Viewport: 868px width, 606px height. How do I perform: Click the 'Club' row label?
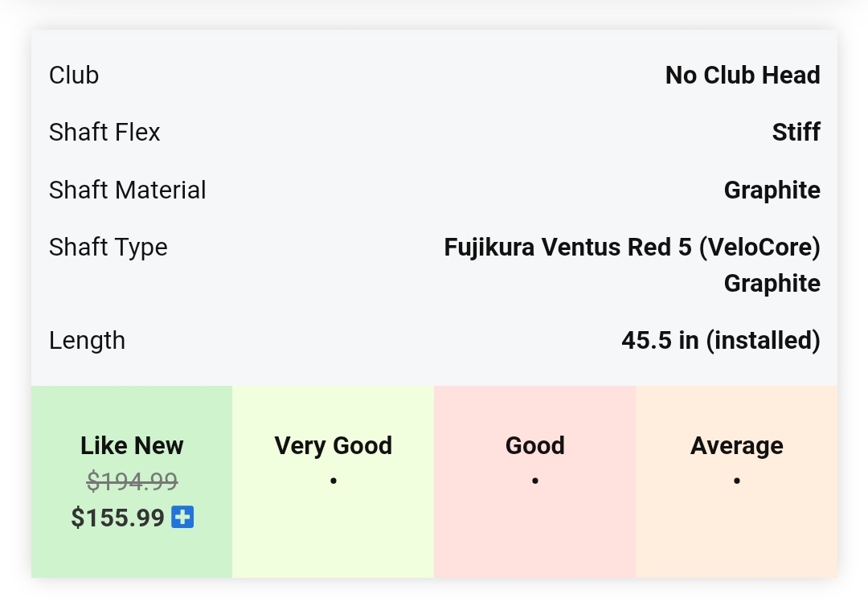(74, 75)
